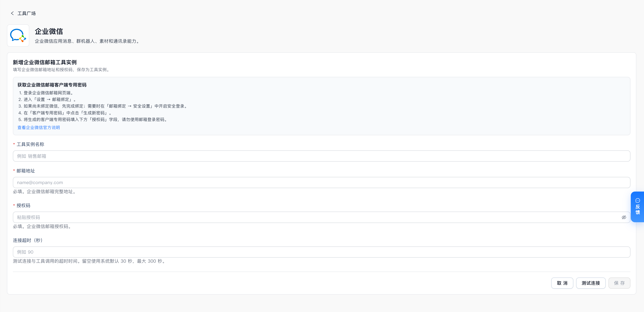
Task: Click the 企业微信 app logo
Action: [x=18, y=36]
